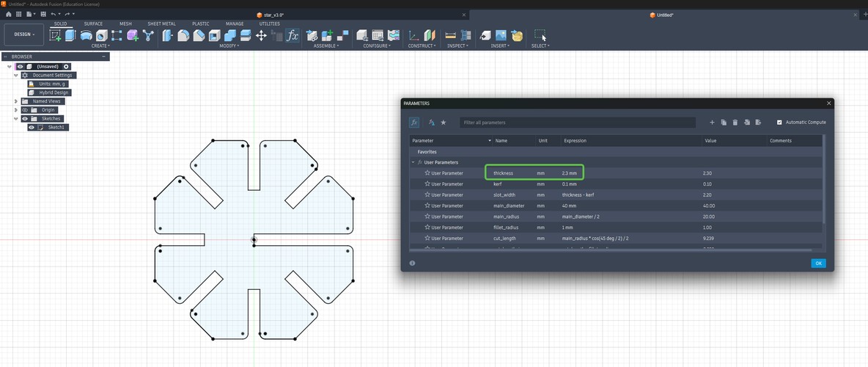The height and width of the screenshot is (367, 868).
Task: Click the Filter all parameters field
Action: pyautogui.click(x=578, y=123)
